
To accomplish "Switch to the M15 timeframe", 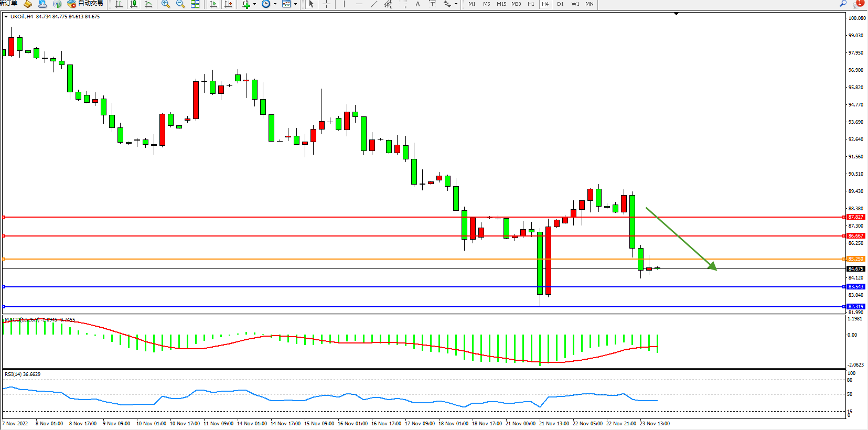I will point(501,4).
